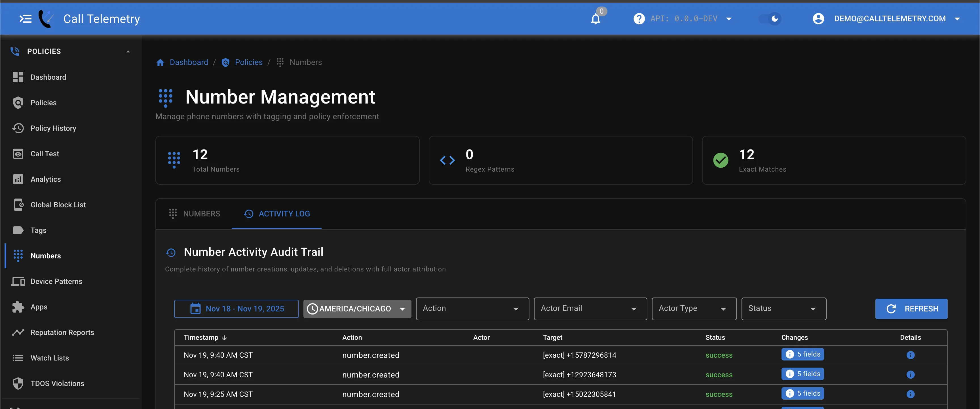Click the Apps puzzle piece icon
The height and width of the screenshot is (409, 980).
click(18, 307)
